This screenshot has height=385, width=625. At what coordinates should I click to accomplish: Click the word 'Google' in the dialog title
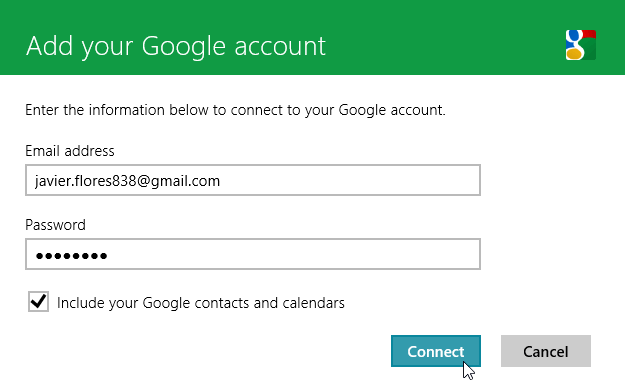tap(184, 47)
